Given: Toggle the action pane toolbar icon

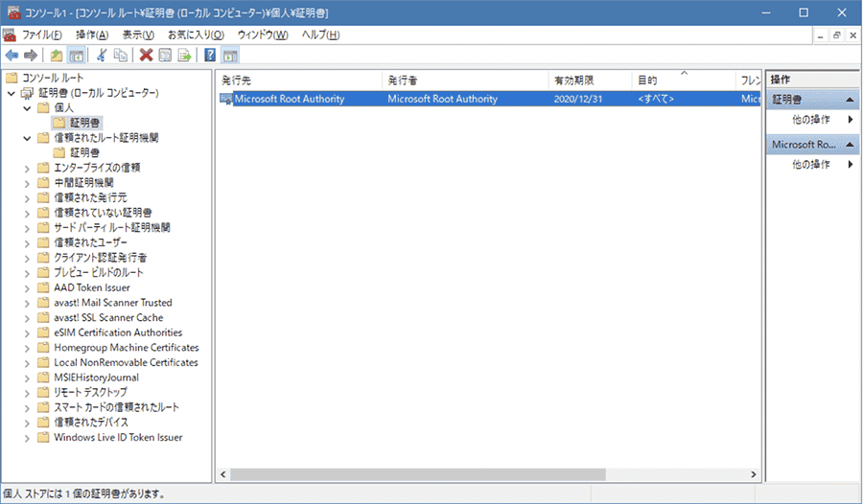Looking at the screenshot, I should pos(230,55).
